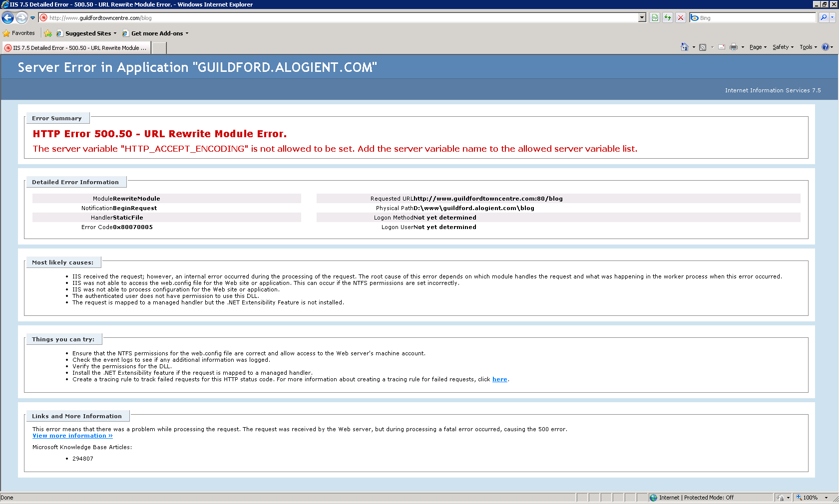This screenshot has width=839, height=504.
Task: Click the browser Forward arrow button
Action: [21, 17]
